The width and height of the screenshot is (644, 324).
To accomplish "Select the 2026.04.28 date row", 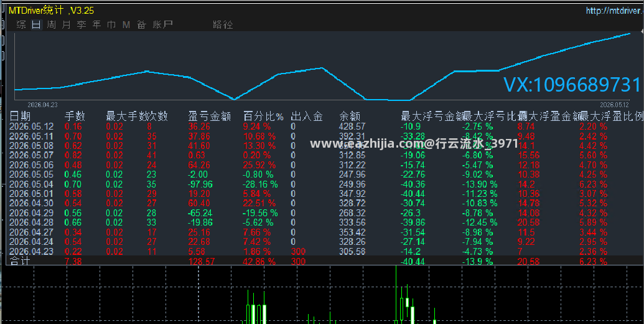I will (31, 222).
